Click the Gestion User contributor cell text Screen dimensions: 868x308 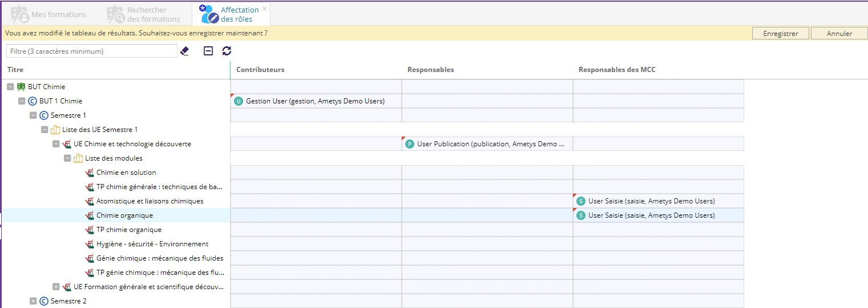315,101
